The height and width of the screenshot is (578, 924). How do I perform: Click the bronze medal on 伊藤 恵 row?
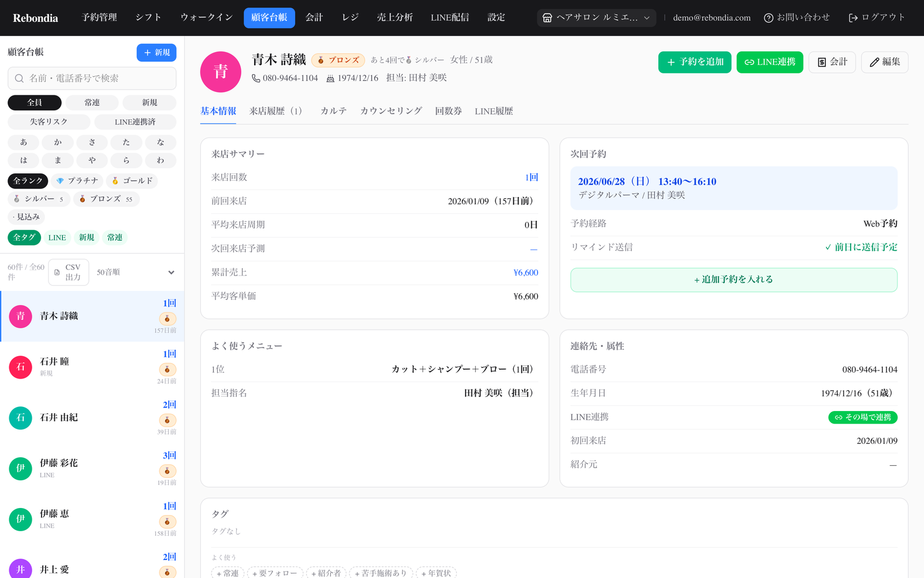point(167,522)
